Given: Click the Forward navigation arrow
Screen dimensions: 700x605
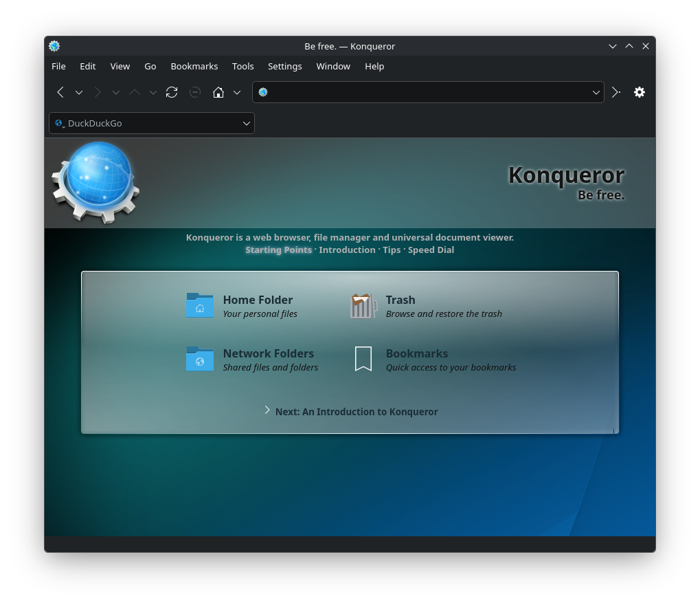Looking at the screenshot, I should pyautogui.click(x=98, y=93).
